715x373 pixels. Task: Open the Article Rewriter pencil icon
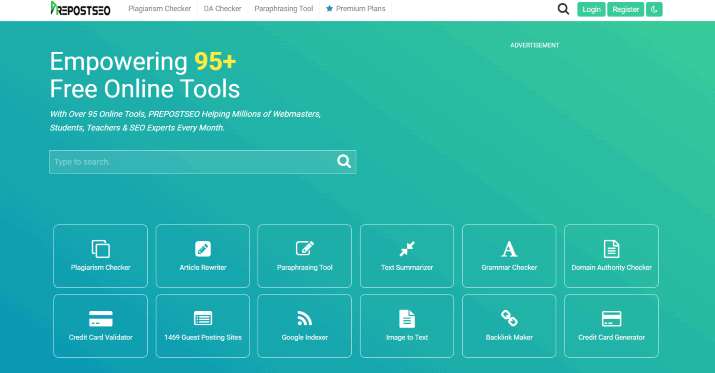pyautogui.click(x=203, y=249)
